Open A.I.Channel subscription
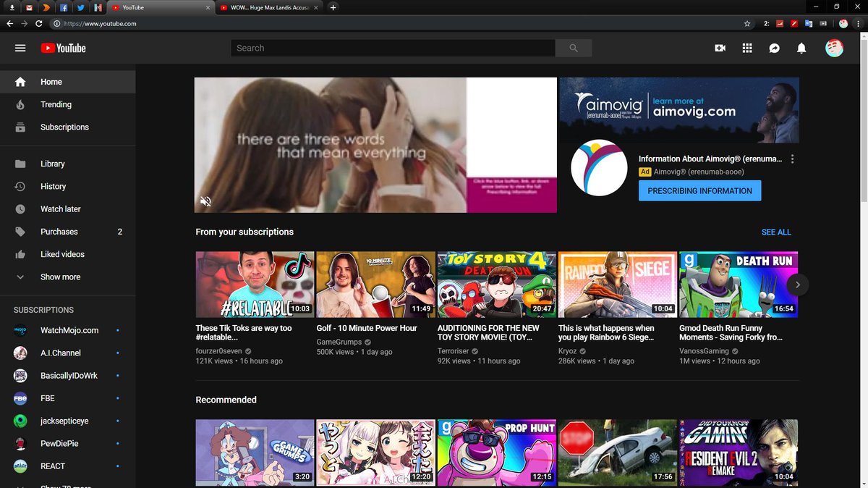 pyautogui.click(x=67, y=353)
